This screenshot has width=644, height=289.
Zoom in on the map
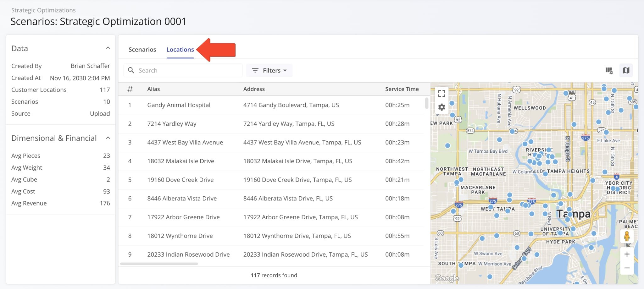pyautogui.click(x=626, y=254)
